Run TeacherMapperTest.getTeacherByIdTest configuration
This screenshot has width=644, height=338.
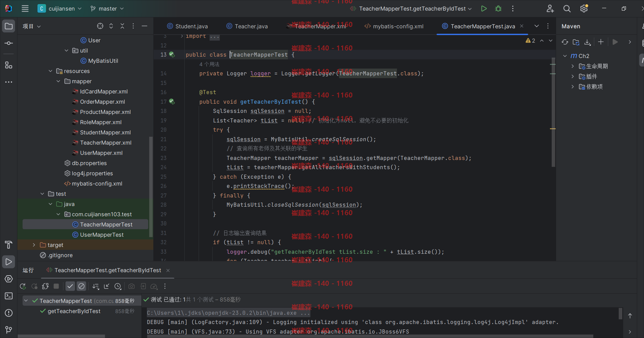484,9
